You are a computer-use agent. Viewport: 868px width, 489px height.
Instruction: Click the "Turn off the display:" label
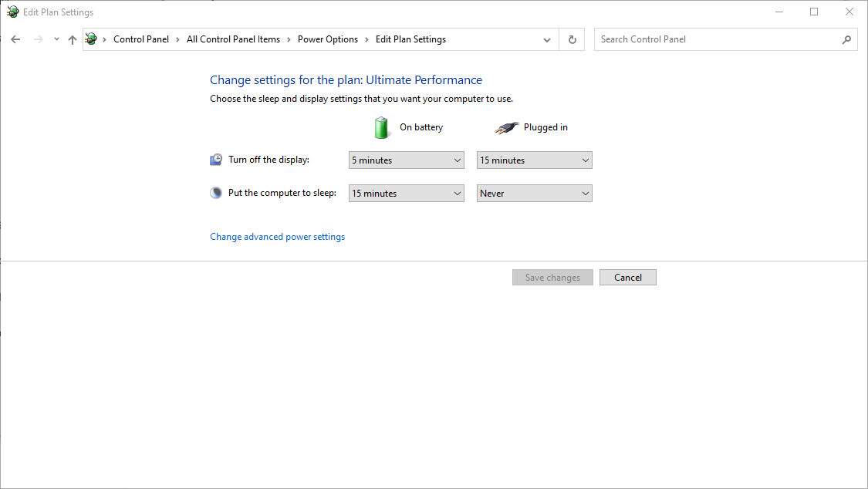(x=269, y=160)
